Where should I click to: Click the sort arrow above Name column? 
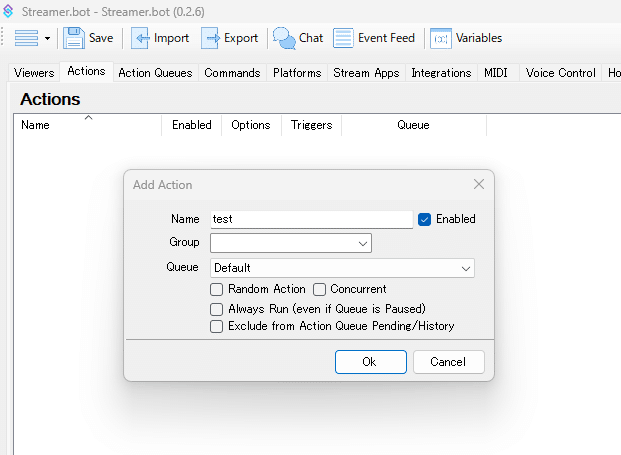pyautogui.click(x=88, y=118)
